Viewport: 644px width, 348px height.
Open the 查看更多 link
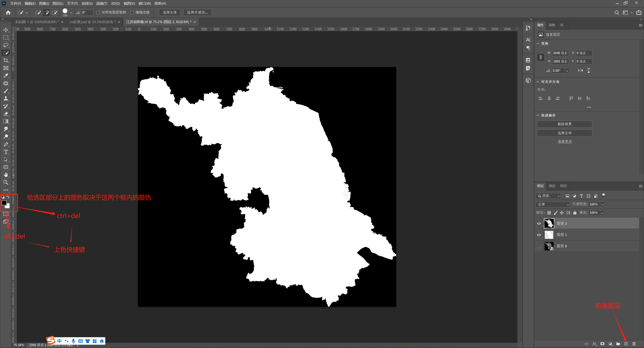[x=565, y=142]
